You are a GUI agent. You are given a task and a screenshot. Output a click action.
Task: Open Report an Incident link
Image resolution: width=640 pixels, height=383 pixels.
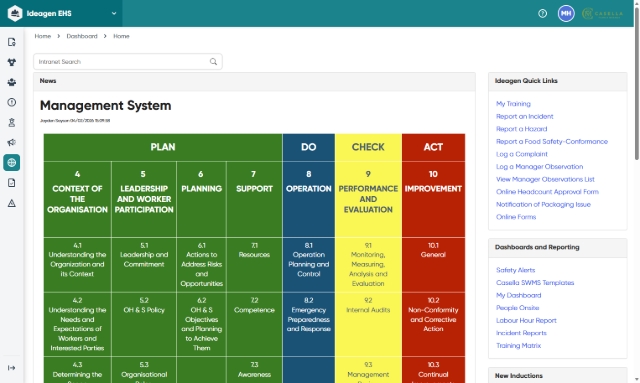[524, 116]
